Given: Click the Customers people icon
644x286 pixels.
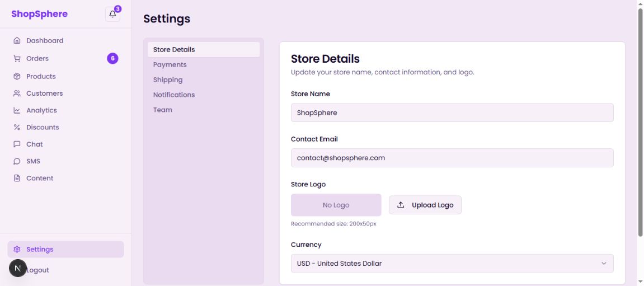Looking at the screenshot, I should point(17,93).
